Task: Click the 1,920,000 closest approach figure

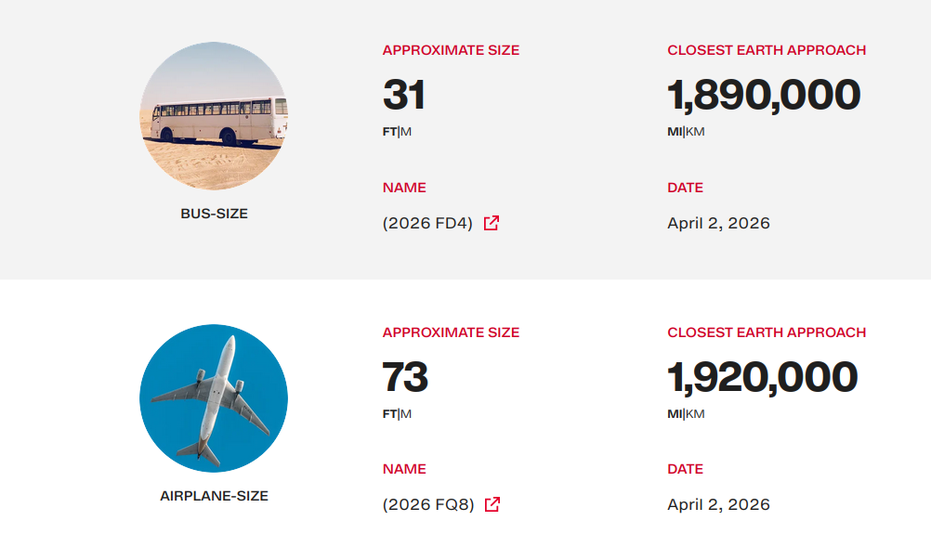Action: [763, 377]
